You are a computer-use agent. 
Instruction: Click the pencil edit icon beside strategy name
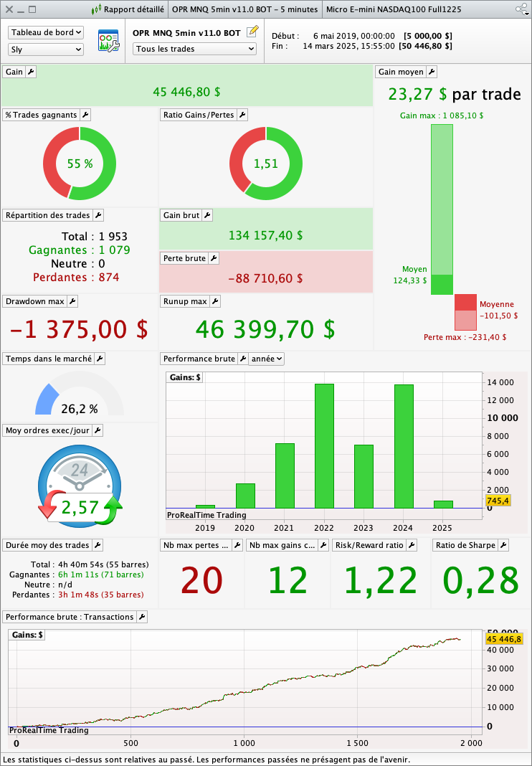252,32
